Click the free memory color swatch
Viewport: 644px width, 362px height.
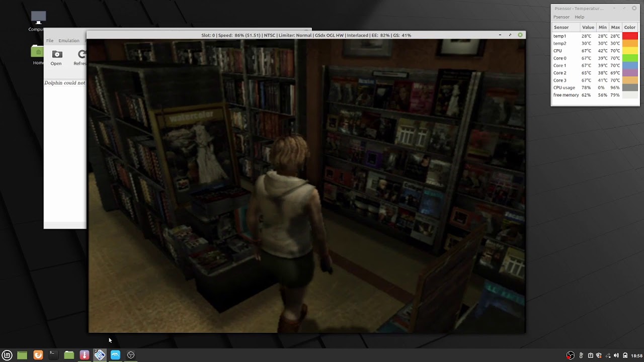(630, 95)
